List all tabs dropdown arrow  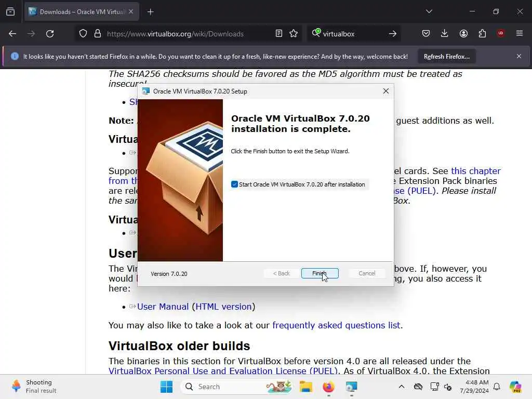pos(429,11)
